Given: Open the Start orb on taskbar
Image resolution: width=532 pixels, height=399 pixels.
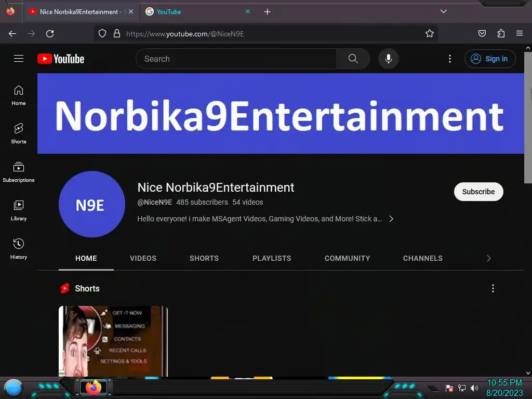Looking at the screenshot, I should (14, 389).
